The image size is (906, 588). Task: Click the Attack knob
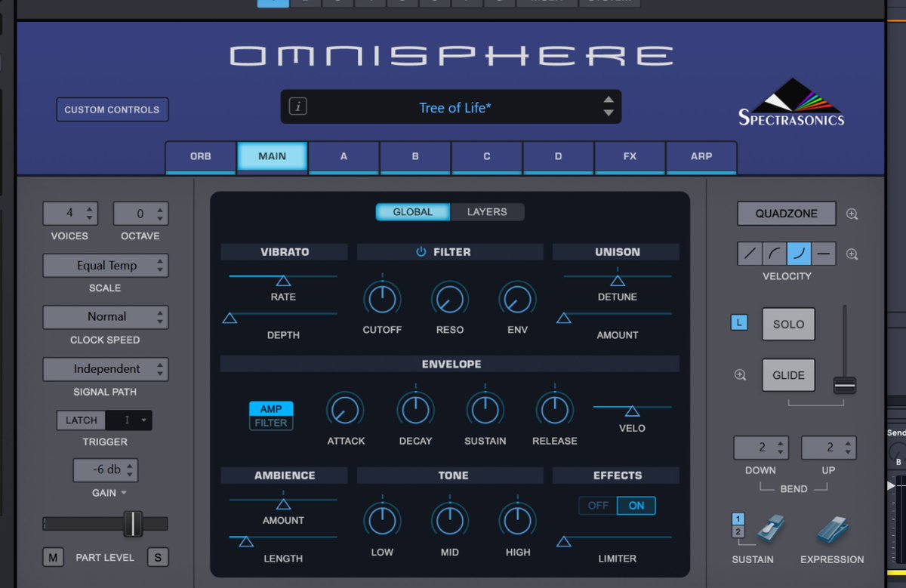(x=345, y=410)
